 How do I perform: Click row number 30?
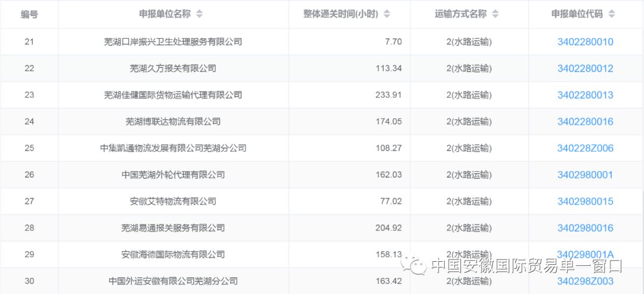coord(29,281)
